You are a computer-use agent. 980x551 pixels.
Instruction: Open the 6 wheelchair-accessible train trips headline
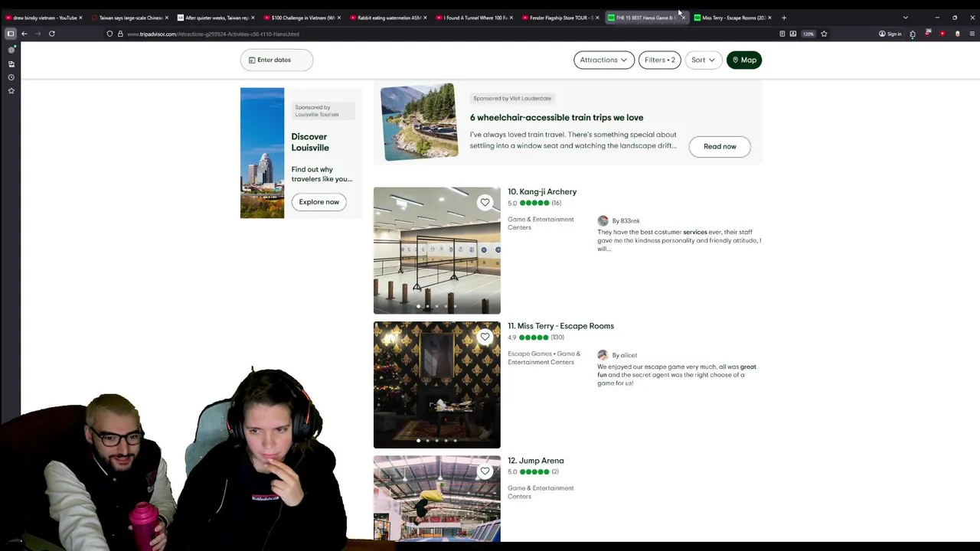(557, 118)
